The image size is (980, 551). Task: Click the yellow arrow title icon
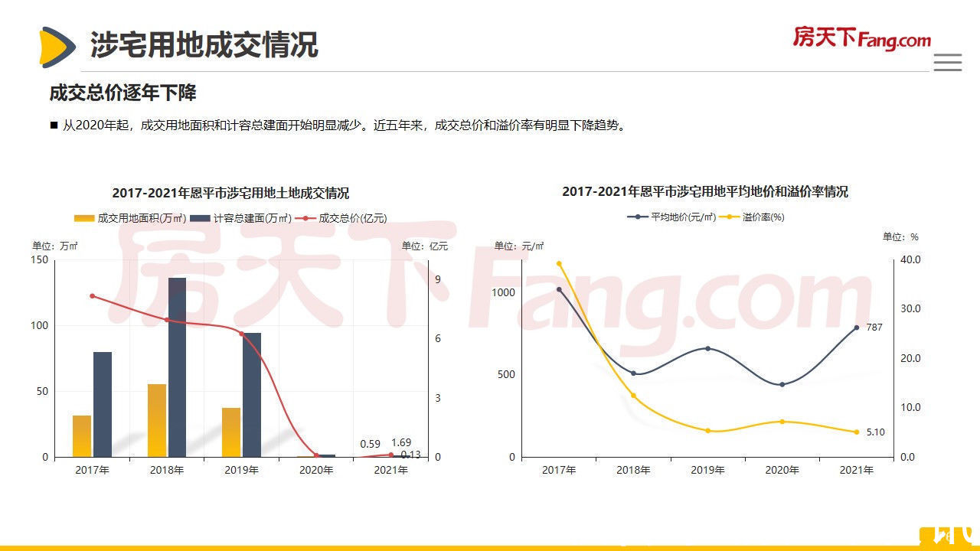point(58,47)
